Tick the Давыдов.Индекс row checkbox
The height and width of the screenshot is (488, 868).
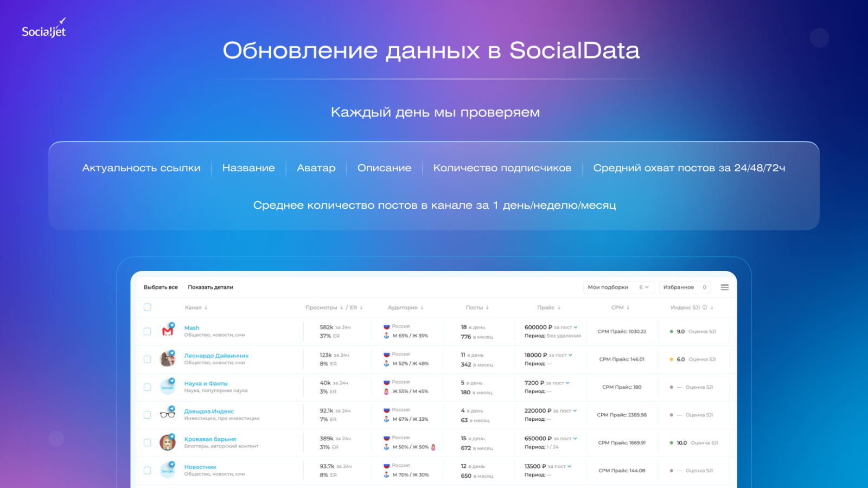point(147,415)
